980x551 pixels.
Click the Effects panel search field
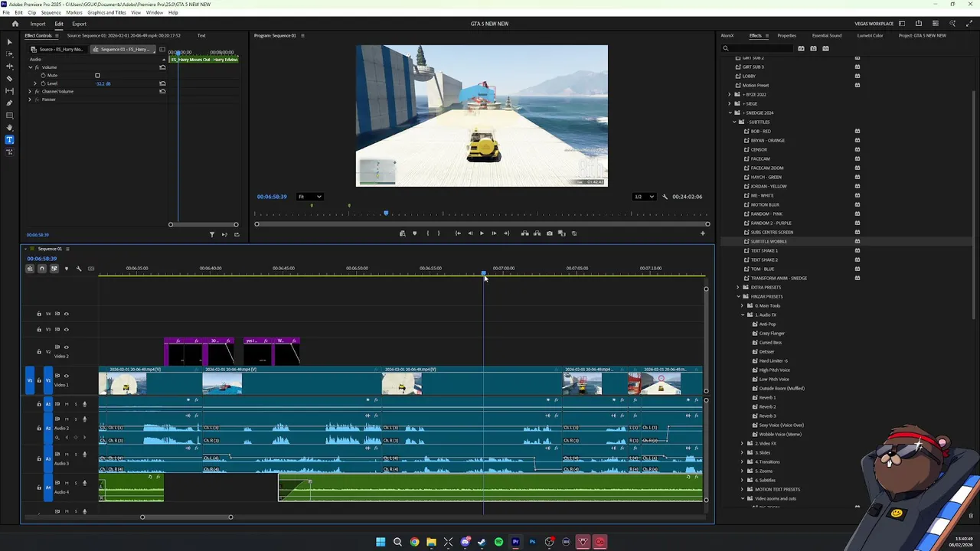(758, 48)
